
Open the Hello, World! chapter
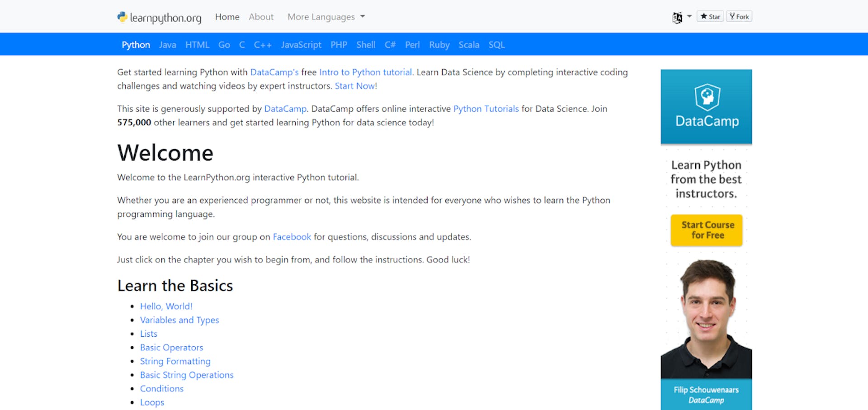[x=166, y=306]
